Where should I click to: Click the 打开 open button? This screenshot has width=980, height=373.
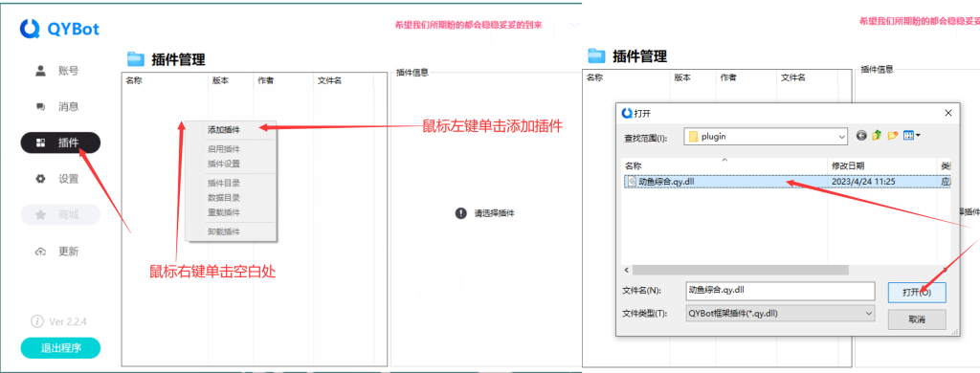point(917,292)
